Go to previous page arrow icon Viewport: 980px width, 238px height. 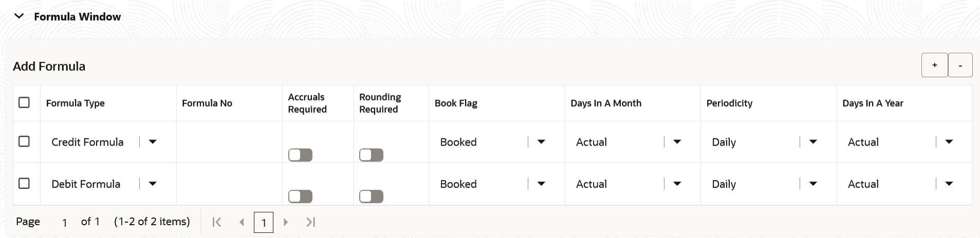pyautogui.click(x=242, y=222)
